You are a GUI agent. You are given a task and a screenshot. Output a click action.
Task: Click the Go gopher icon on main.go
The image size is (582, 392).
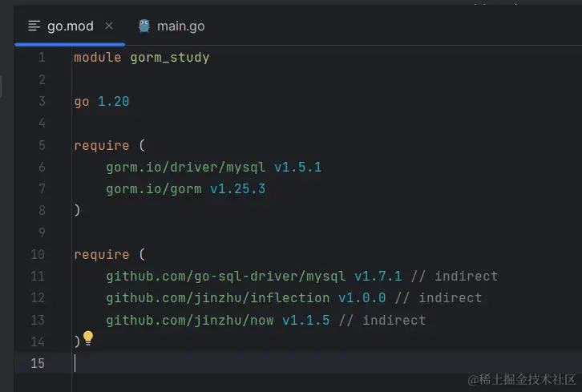pos(144,26)
